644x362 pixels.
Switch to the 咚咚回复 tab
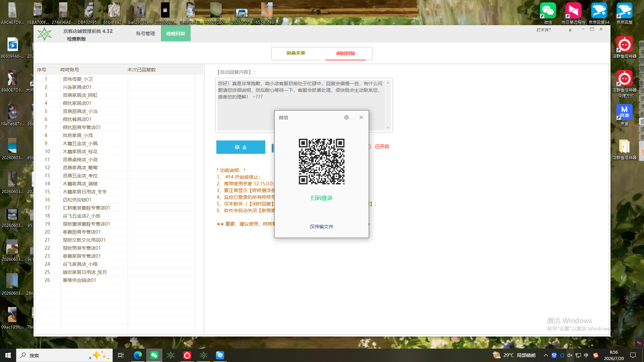click(176, 34)
